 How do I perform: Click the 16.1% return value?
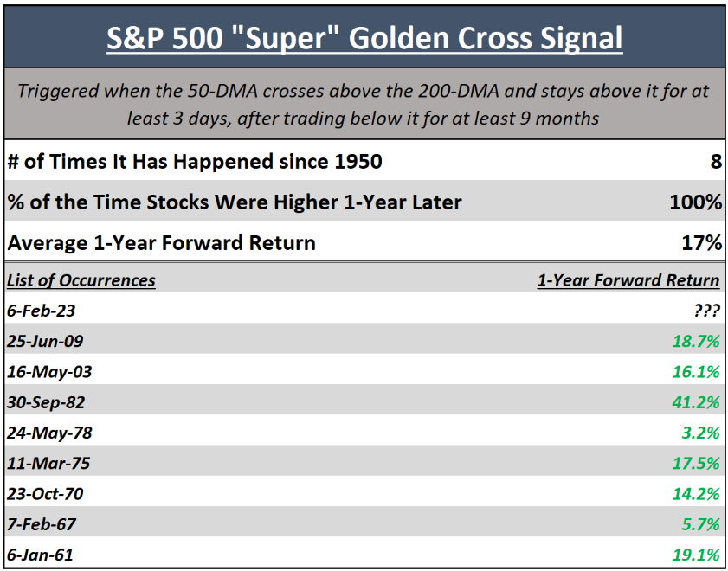(x=696, y=372)
